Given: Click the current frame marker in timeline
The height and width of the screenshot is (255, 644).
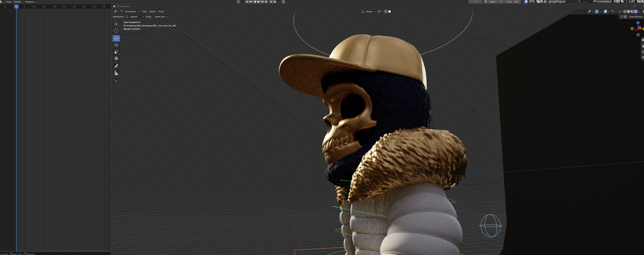Looking at the screenshot, I should [x=16, y=6].
